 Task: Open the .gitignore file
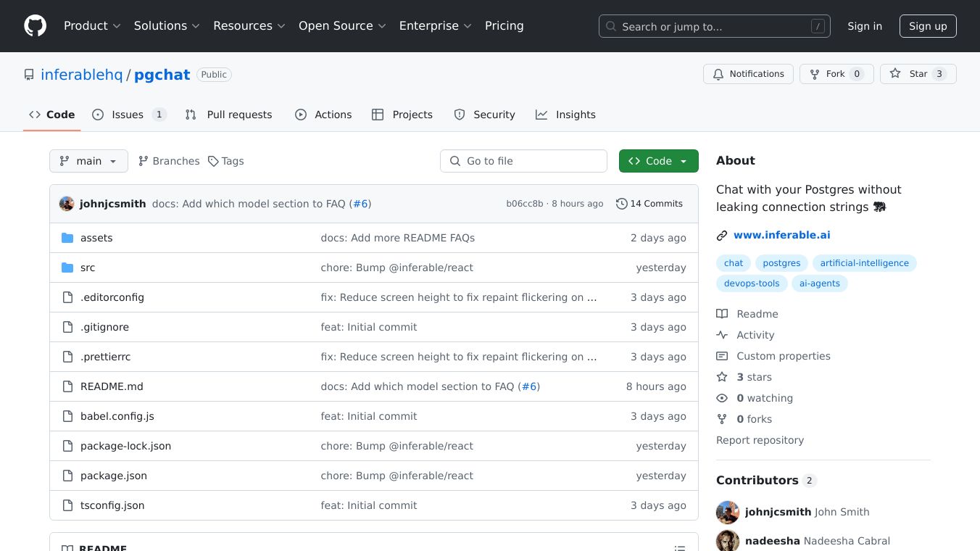104,327
